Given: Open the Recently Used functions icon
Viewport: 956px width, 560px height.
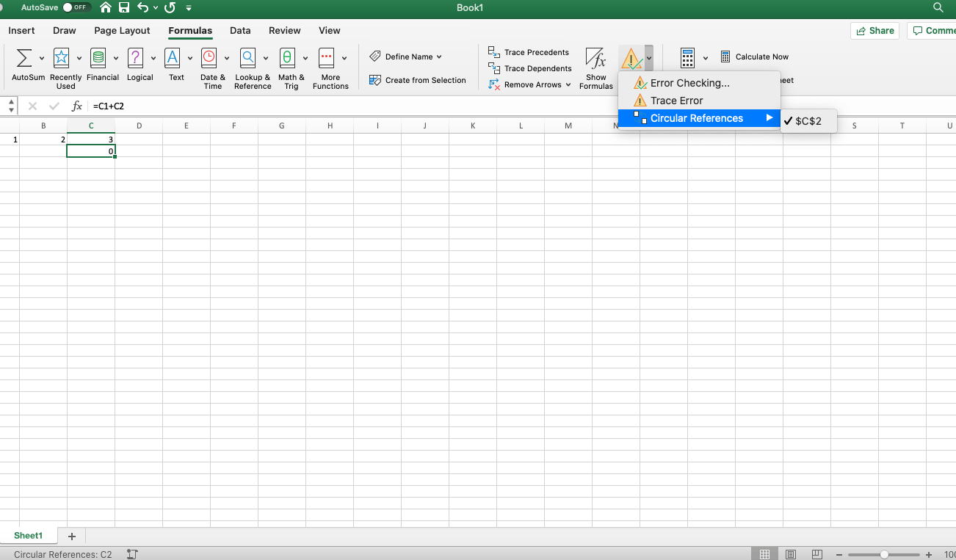Looking at the screenshot, I should 62,58.
